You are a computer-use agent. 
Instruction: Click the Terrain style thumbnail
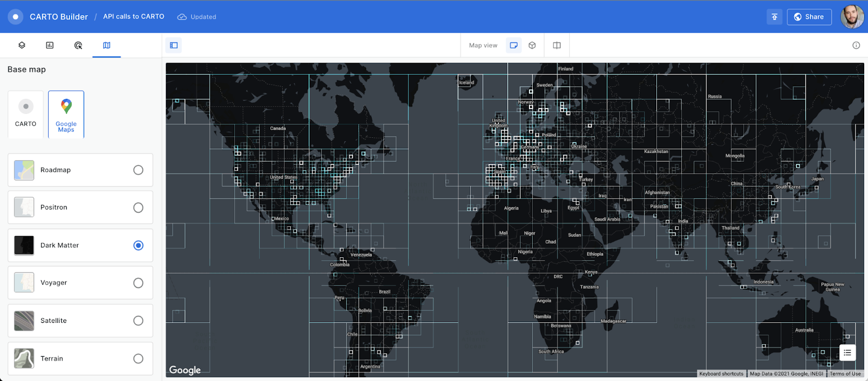(24, 358)
